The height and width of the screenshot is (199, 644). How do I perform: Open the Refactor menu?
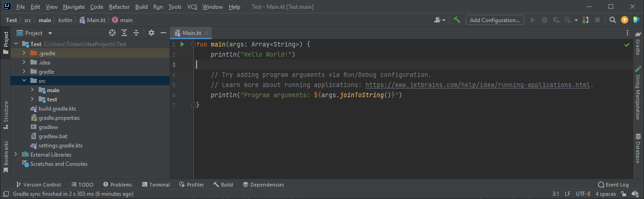click(x=119, y=7)
